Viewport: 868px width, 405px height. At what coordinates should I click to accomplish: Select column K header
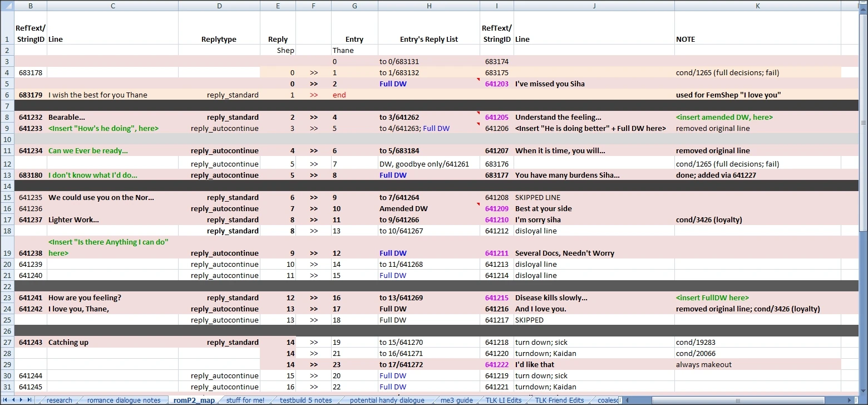tap(757, 6)
